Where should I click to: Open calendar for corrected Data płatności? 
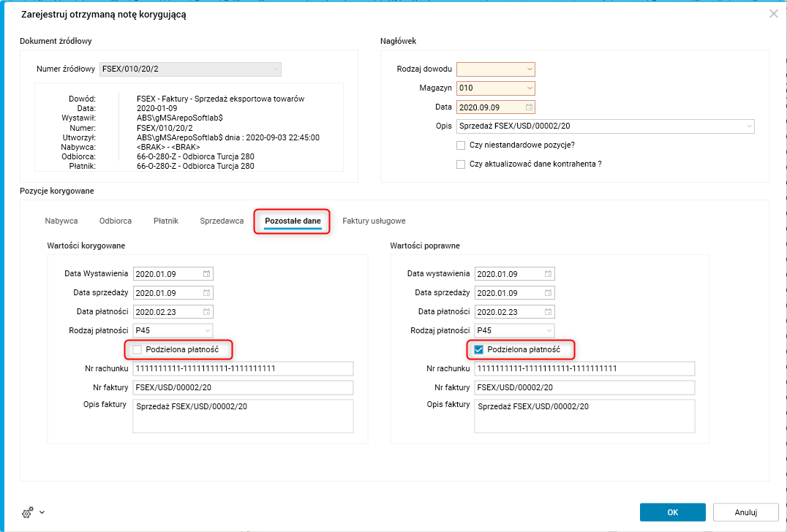(x=207, y=312)
